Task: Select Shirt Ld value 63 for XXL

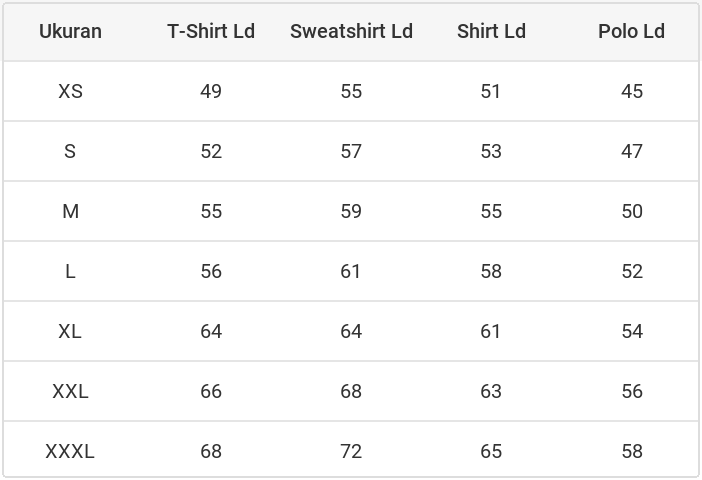Action: 491,391
